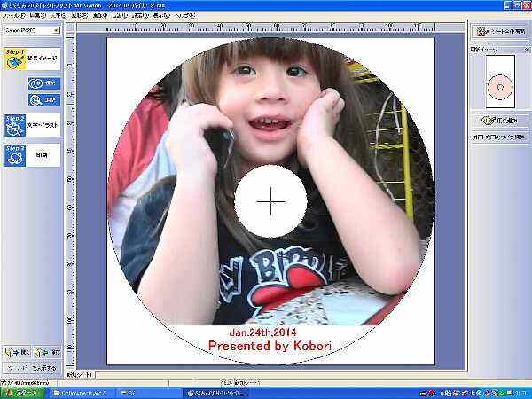The height and width of the screenshot is (399, 532).
Task: Click the system tray clock
Action: coord(522,394)
